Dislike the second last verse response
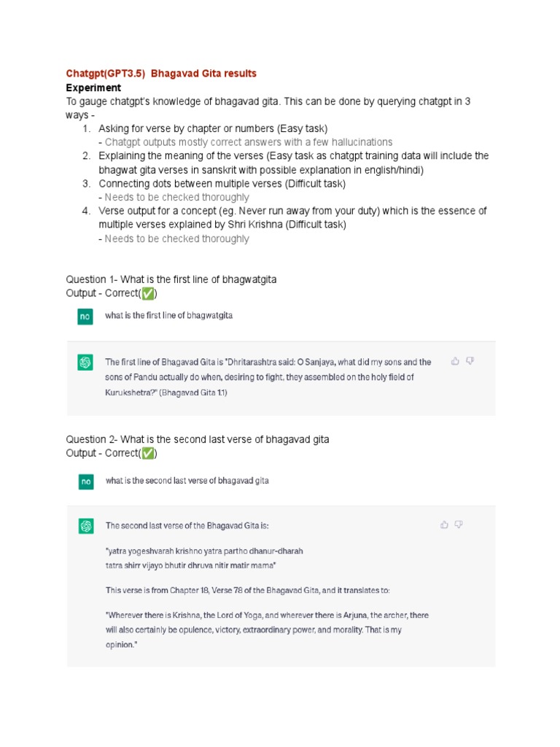This screenshot has height=747, width=560. click(x=459, y=524)
